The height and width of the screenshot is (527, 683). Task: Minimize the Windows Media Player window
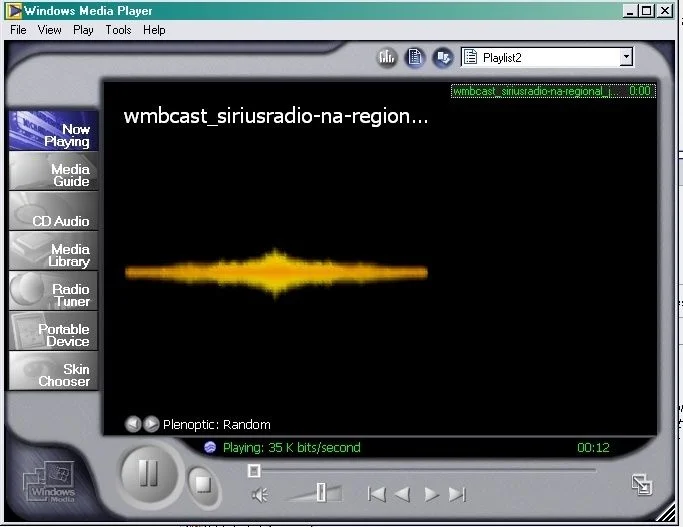(x=631, y=10)
